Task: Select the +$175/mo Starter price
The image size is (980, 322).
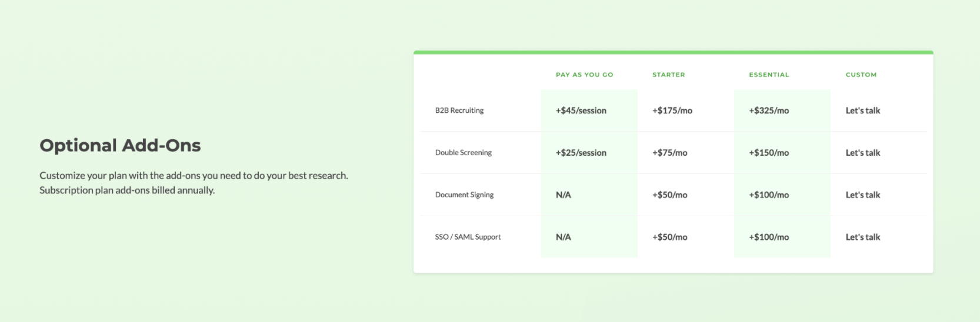Action: click(x=672, y=110)
